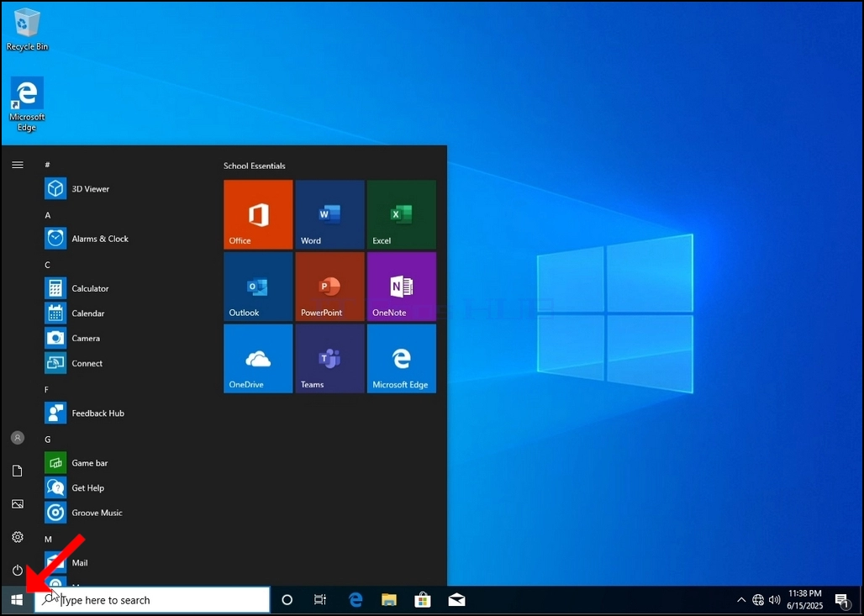Open the Microsoft Edge tile

coord(402,359)
